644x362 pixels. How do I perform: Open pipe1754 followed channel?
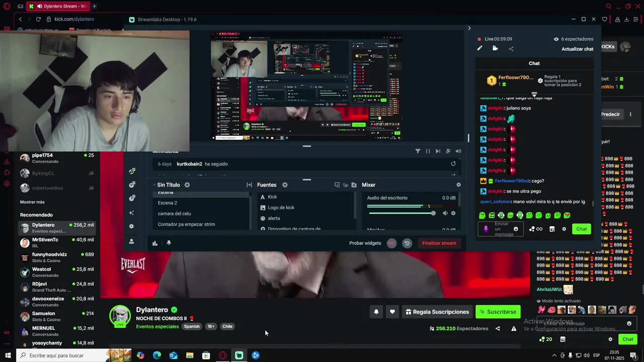tap(57, 158)
